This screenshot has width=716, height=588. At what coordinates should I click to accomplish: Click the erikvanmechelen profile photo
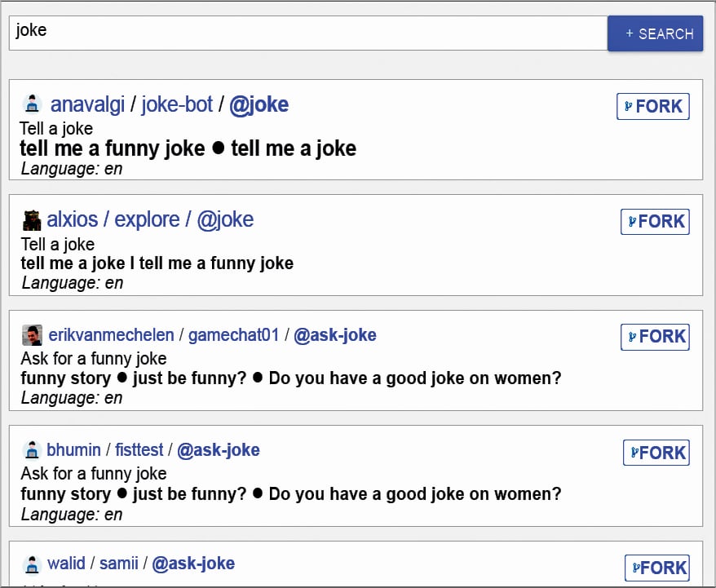[x=32, y=335]
